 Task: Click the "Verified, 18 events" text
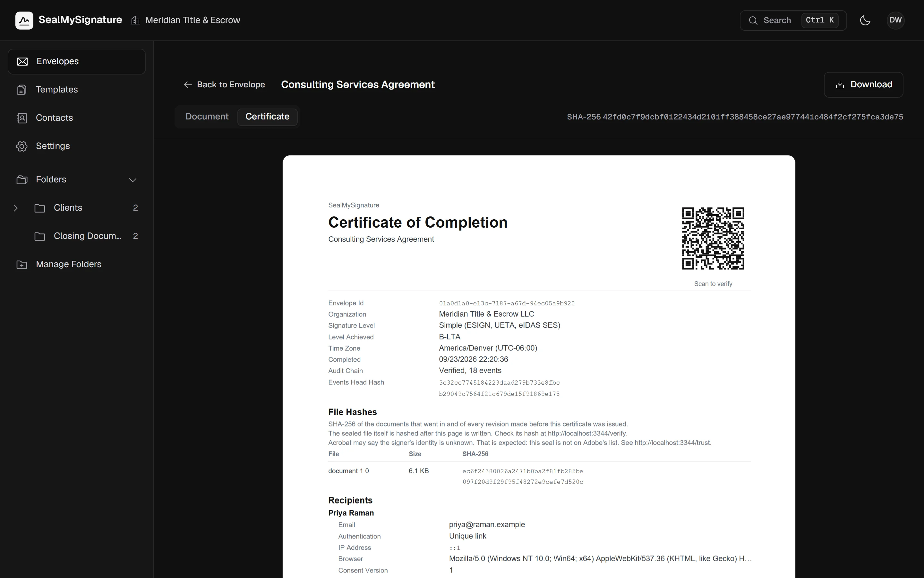pos(470,371)
